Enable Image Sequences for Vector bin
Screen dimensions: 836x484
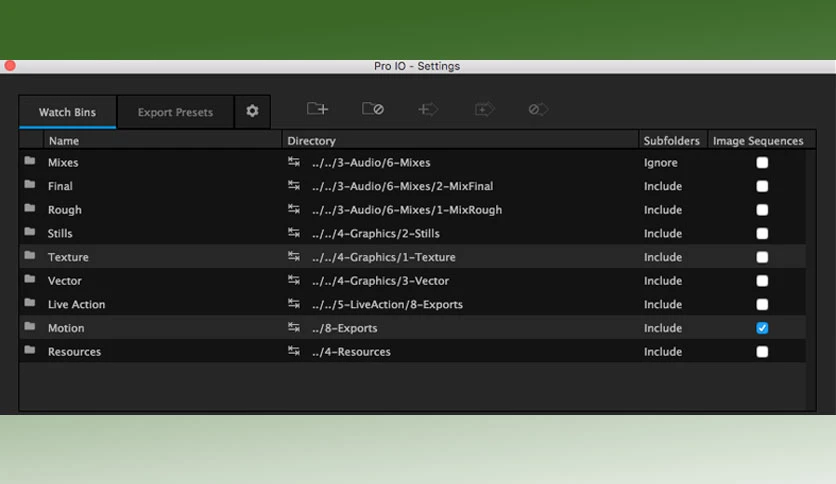(x=762, y=281)
